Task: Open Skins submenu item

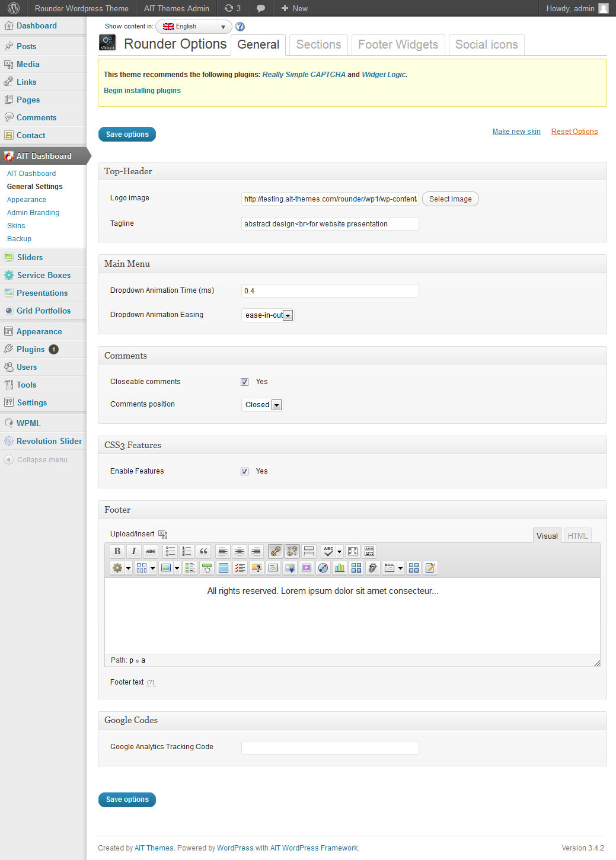Action: tap(16, 226)
